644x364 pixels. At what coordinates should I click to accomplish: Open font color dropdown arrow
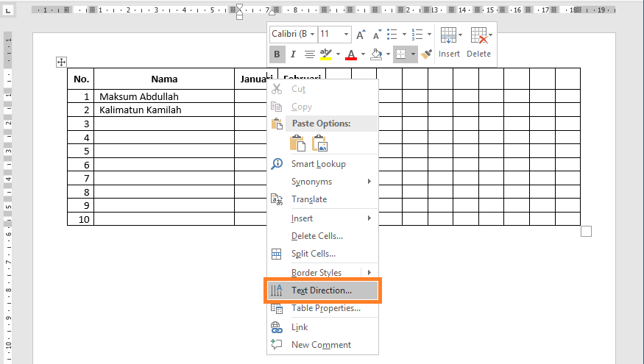[x=363, y=54]
